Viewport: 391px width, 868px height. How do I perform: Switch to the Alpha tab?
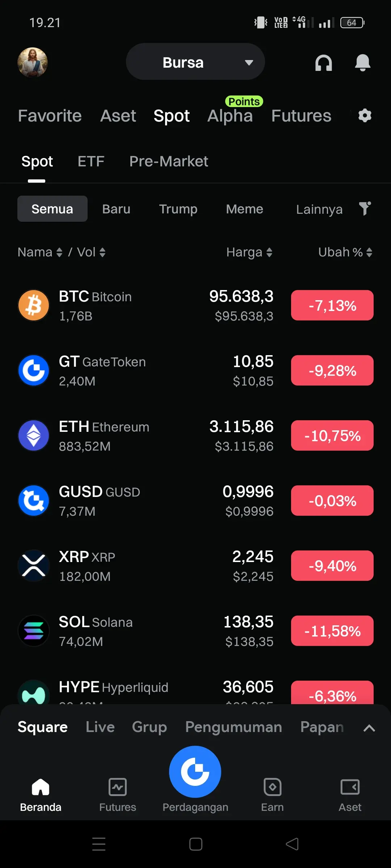click(230, 116)
